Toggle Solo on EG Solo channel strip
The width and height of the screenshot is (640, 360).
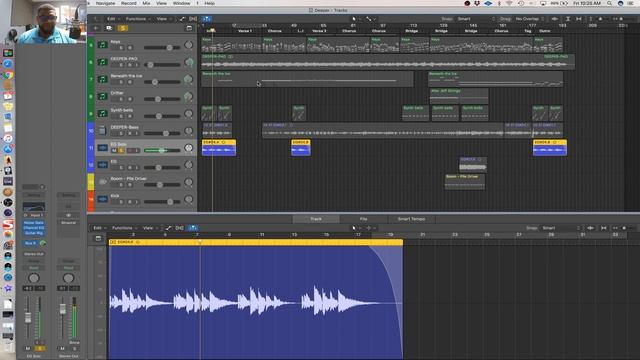[40, 349]
